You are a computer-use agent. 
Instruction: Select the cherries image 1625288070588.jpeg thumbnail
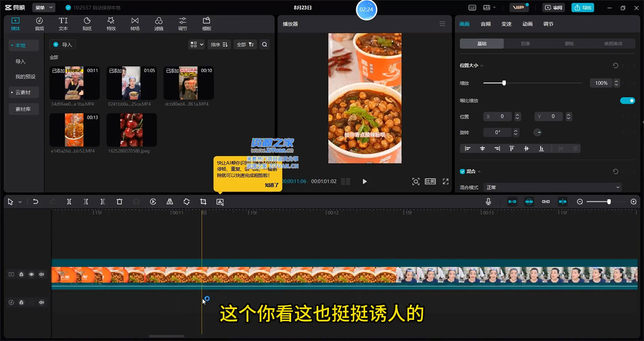[x=131, y=130]
